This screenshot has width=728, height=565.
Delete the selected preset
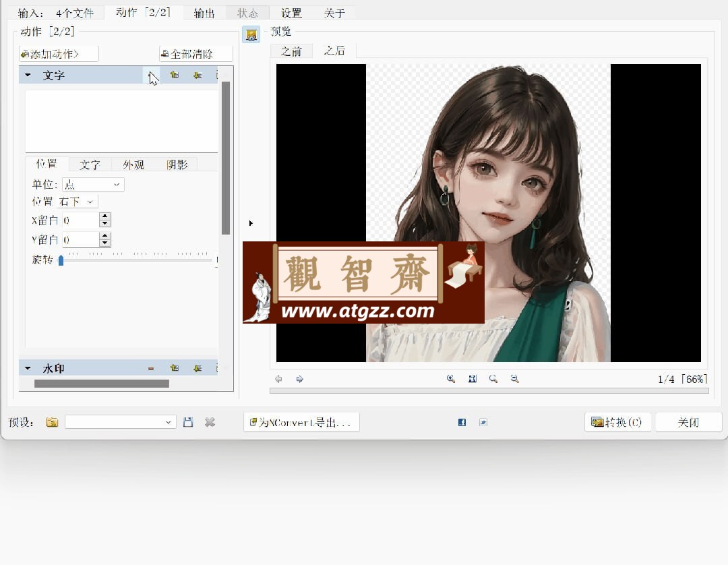210,422
